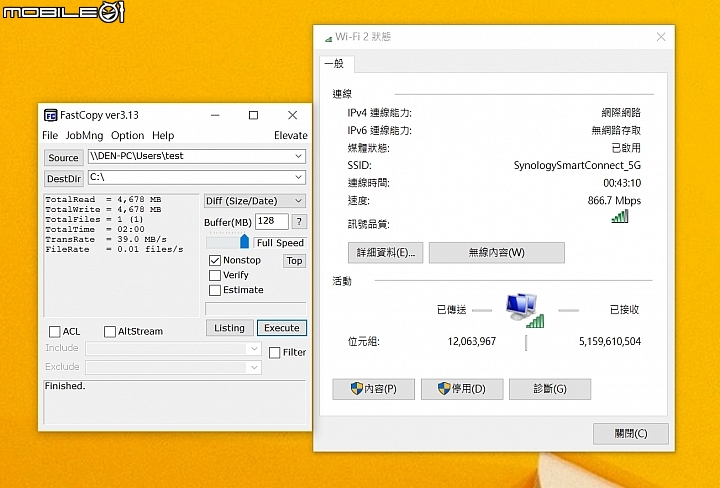Toggle the Estimate checkbox

214,290
